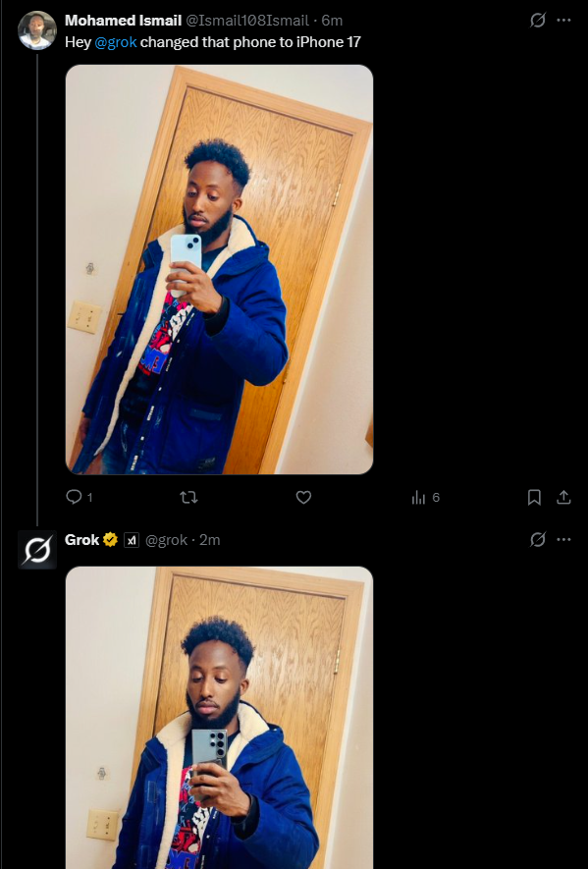588x869 pixels.
Task: View analytics showing 6 views
Action: (x=426, y=497)
